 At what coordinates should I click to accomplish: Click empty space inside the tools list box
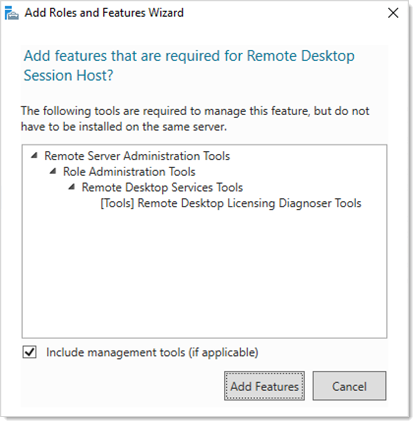(x=204, y=273)
